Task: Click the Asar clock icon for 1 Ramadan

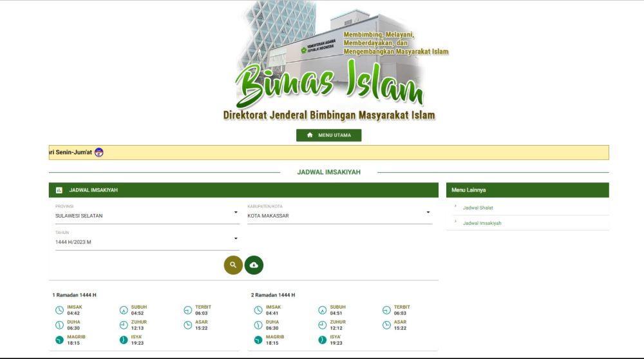Action: [187, 325]
